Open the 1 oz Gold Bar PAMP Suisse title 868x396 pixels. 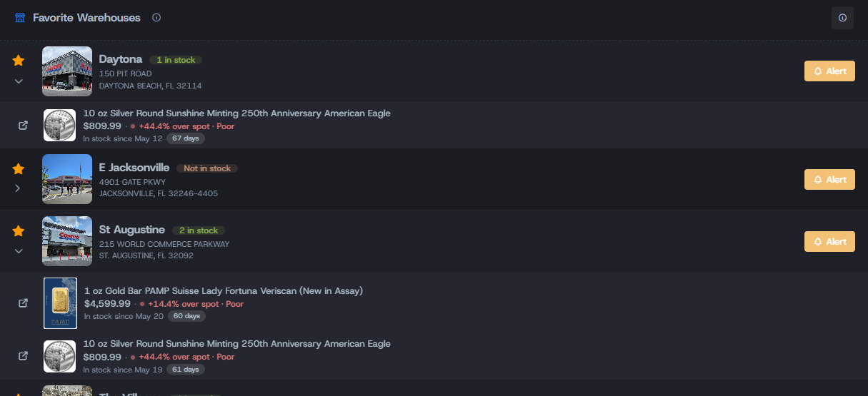tap(224, 290)
